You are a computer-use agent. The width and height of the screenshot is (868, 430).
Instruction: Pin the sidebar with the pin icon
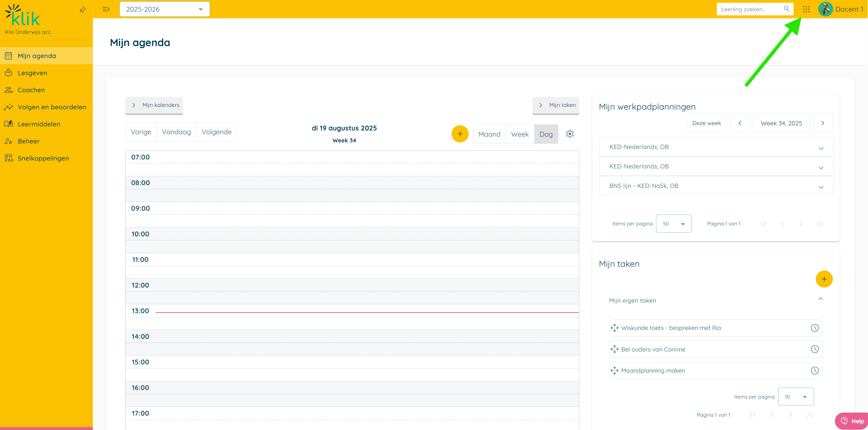coord(83,10)
